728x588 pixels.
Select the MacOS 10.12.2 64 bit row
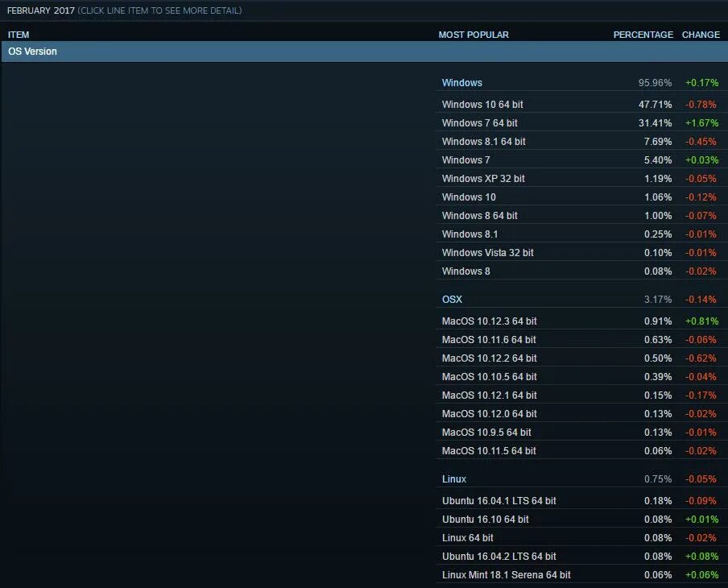coord(581,358)
